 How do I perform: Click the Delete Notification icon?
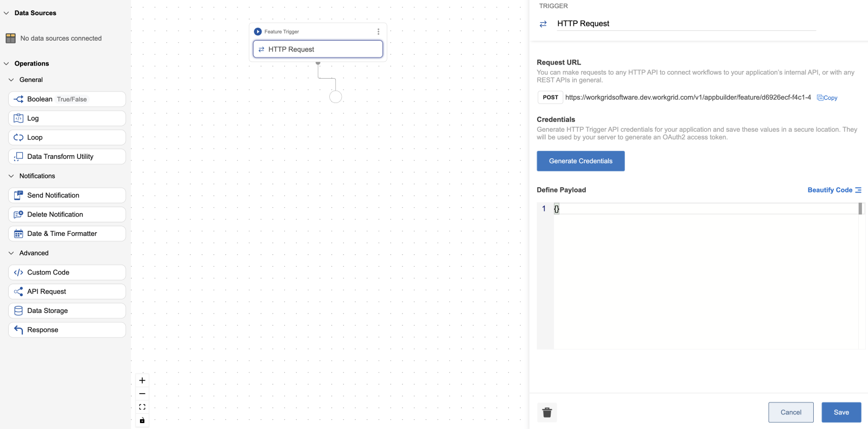[18, 214]
